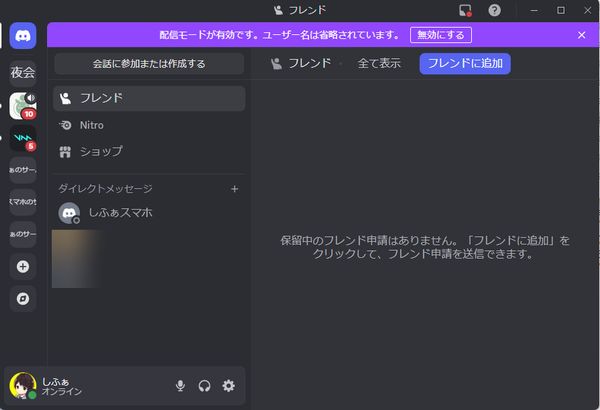Create new DM with plus icon

pos(235,189)
